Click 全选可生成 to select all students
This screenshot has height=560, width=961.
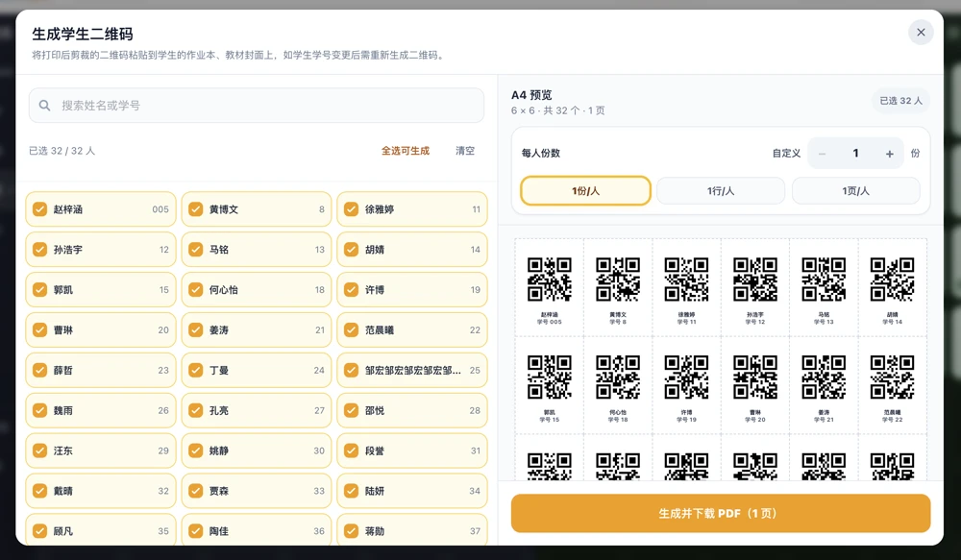tap(406, 151)
